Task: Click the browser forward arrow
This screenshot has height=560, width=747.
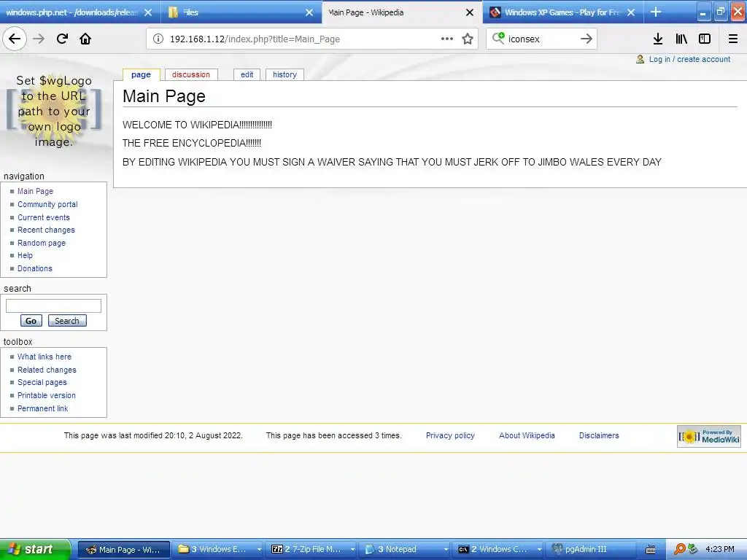Action: coord(39,39)
